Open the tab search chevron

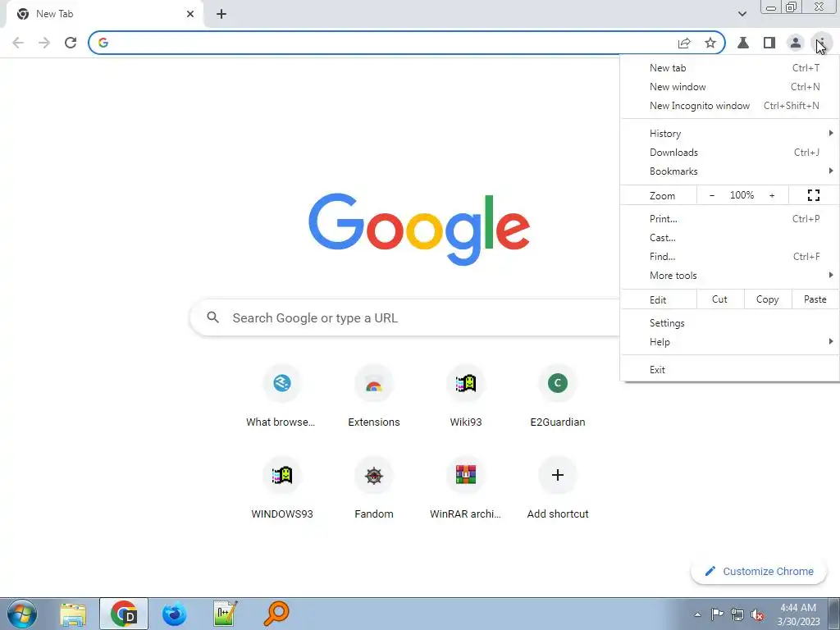tap(742, 14)
